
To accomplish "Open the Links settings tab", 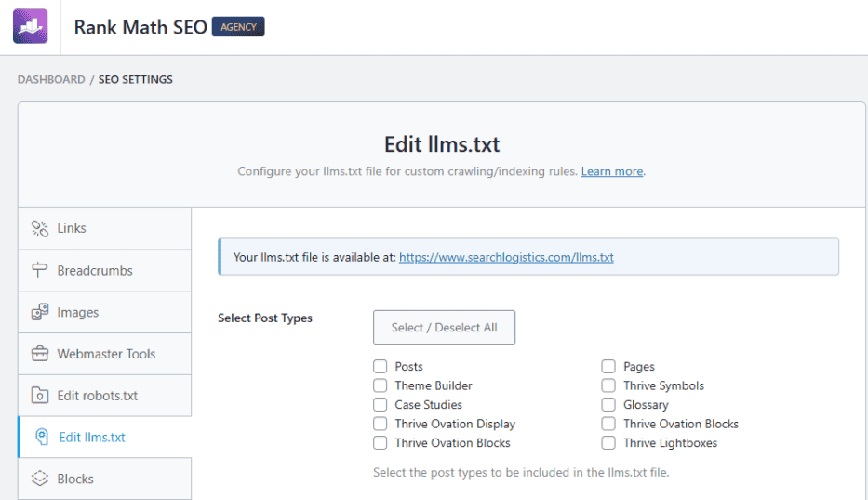I will tap(104, 228).
